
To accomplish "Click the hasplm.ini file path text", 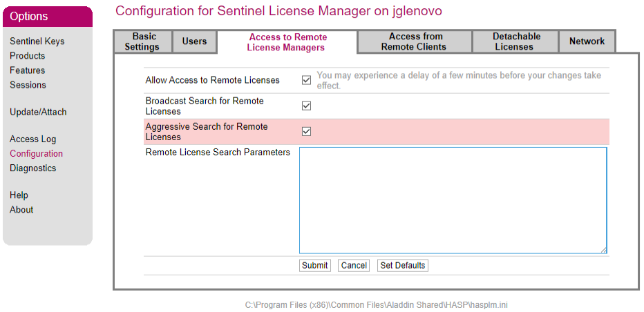I will (377, 305).
